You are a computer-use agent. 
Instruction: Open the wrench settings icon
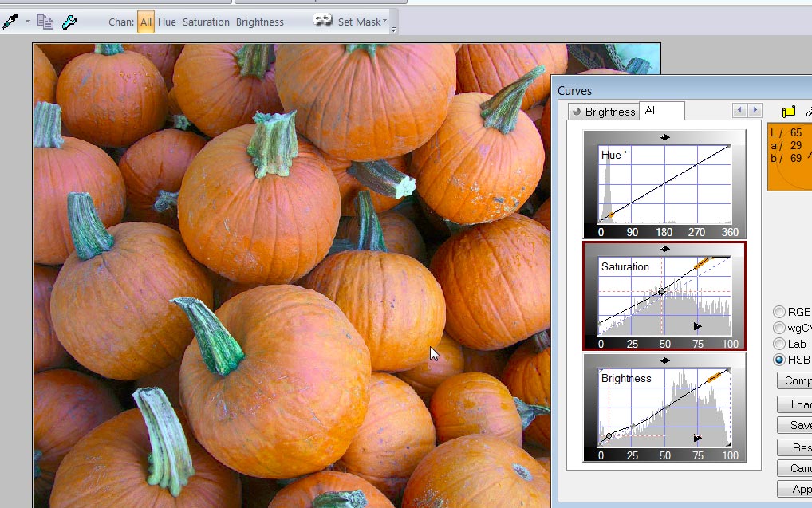pos(69,22)
